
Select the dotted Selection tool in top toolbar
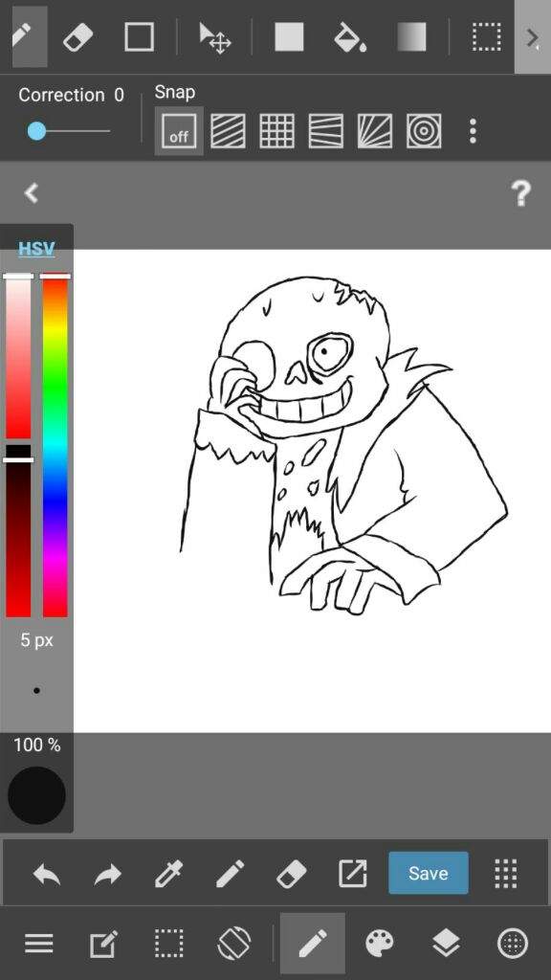(x=487, y=37)
